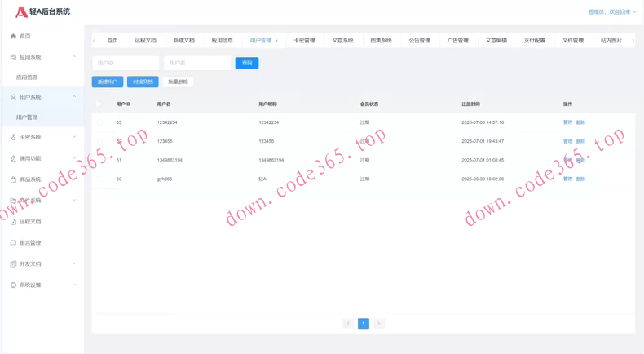Click 管理 for user gyh666
The width and height of the screenshot is (644, 354).
[567, 179]
